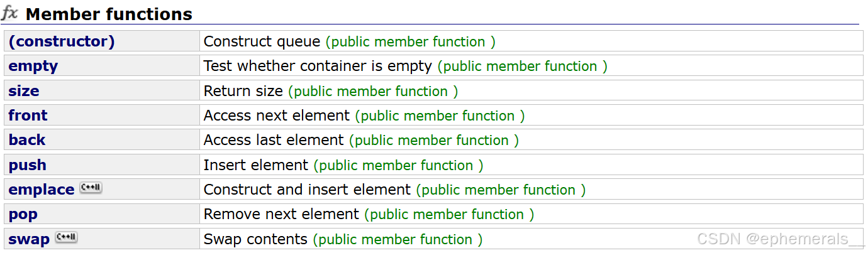Open the back member function link
Screen dimensions: 868x253
(x=27, y=140)
